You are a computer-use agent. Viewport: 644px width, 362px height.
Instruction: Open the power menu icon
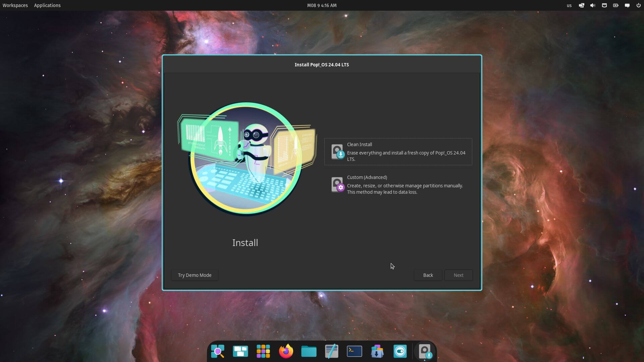[639, 5]
